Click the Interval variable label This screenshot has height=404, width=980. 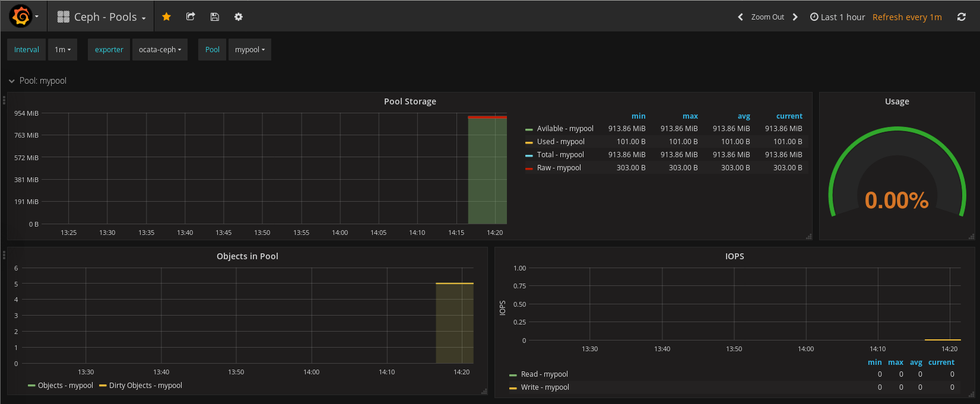click(27, 50)
